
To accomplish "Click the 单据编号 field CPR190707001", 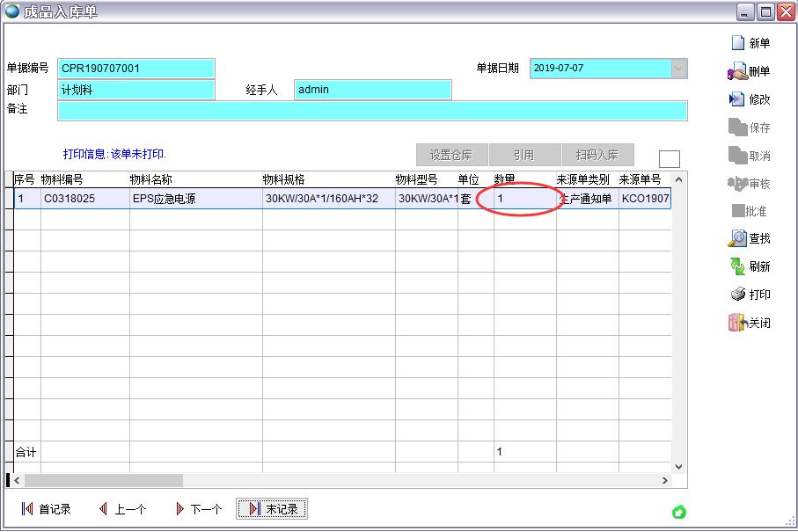I will pos(136,69).
